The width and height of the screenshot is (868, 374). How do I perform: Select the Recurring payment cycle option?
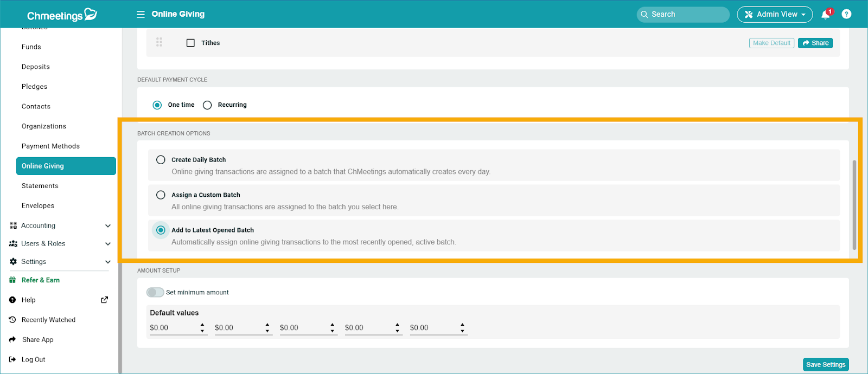207,105
